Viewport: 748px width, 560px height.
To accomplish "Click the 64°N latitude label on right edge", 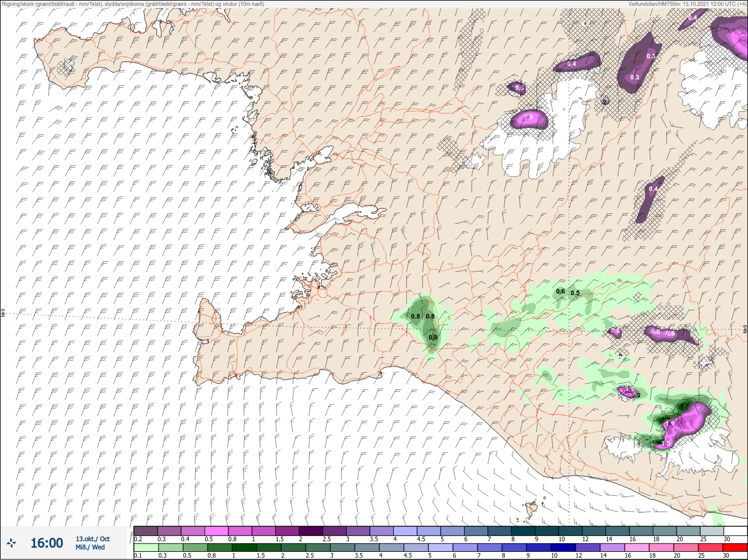I will pyautogui.click(x=745, y=329).
